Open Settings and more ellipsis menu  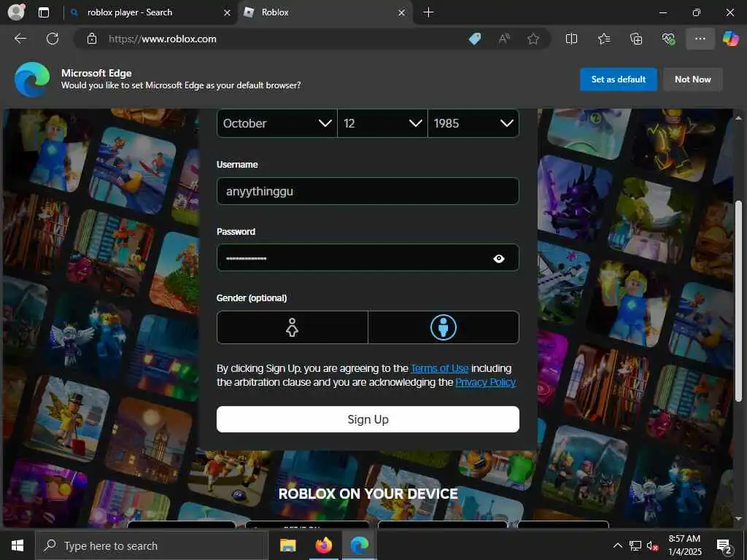click(x=700, y=39)
